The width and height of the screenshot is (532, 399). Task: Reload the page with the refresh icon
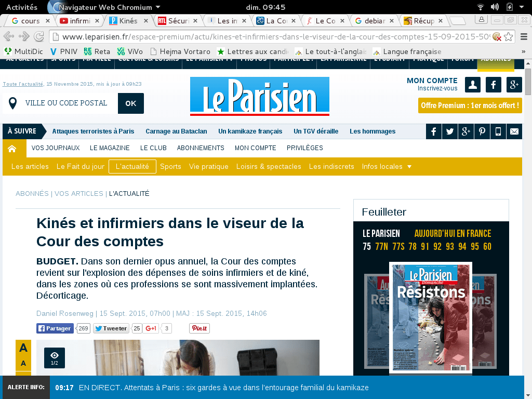coord(39,36)
